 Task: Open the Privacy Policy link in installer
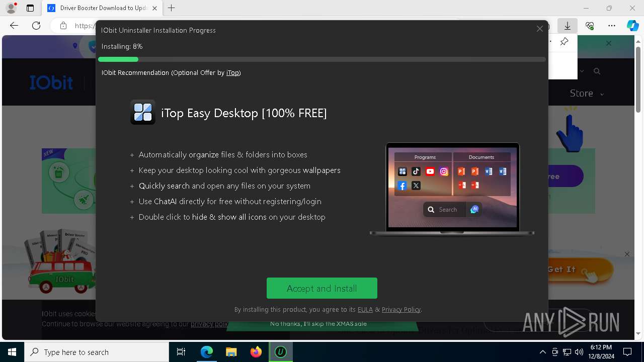coord(401,309)
